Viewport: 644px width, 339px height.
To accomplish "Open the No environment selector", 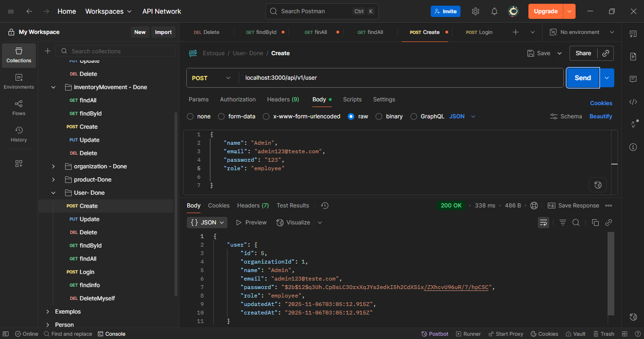I will 580,32.
